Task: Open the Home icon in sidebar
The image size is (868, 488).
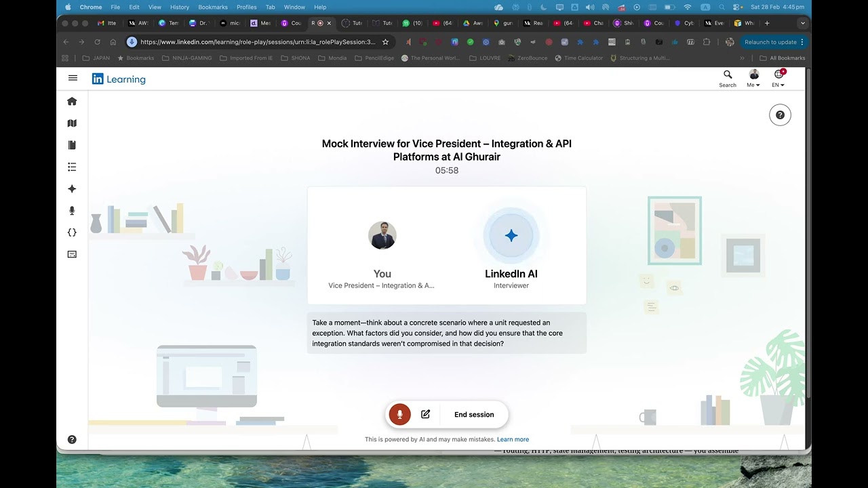Action: pos(72,101)
